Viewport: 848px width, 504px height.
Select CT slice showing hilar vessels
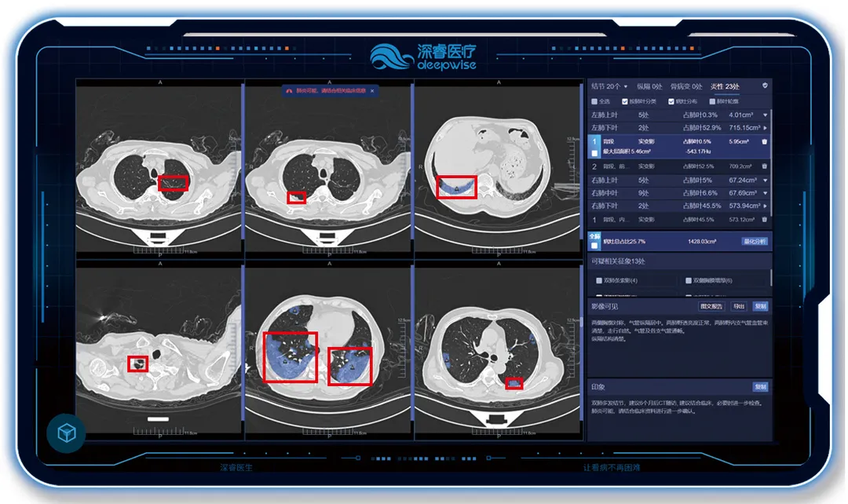coord(498,350)
